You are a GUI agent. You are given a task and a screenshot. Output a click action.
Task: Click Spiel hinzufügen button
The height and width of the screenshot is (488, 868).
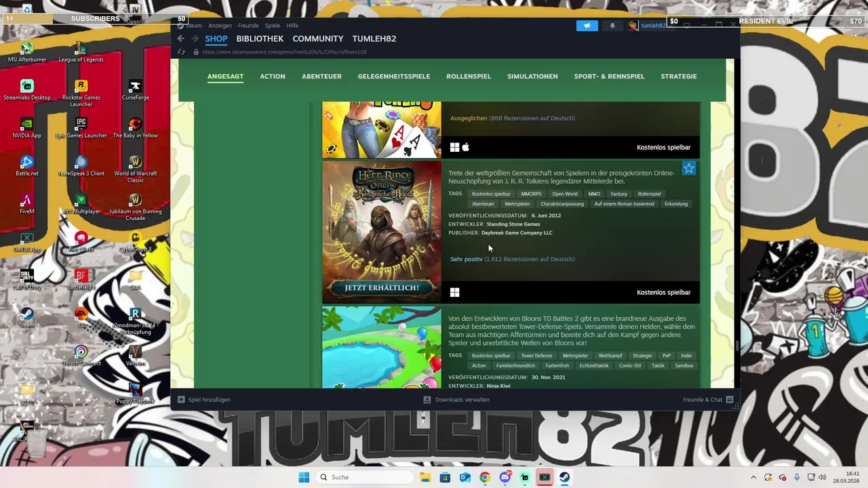tap(204, 400)
